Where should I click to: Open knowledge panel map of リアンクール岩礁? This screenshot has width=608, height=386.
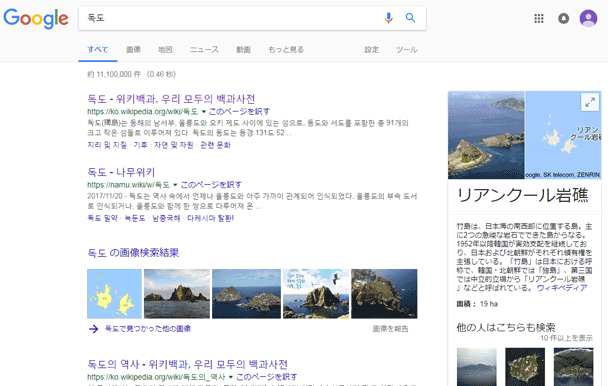(x=563, y=135)
